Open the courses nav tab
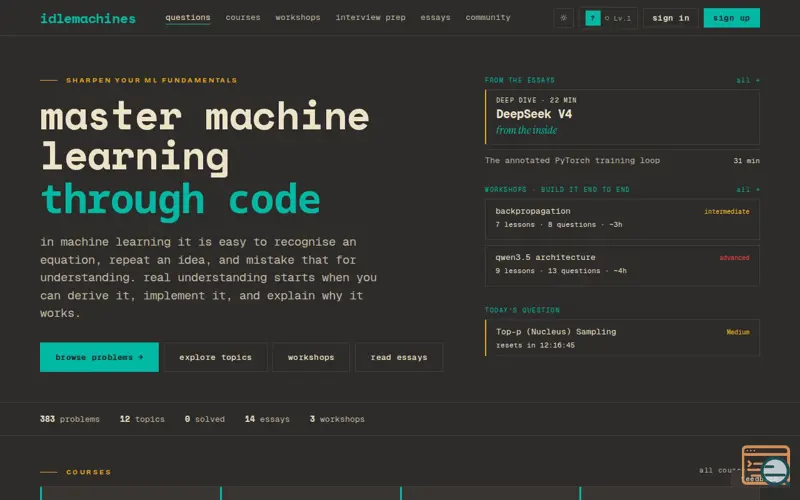Image resolution: width=800 pixels, height=500 pixels. 243,17
